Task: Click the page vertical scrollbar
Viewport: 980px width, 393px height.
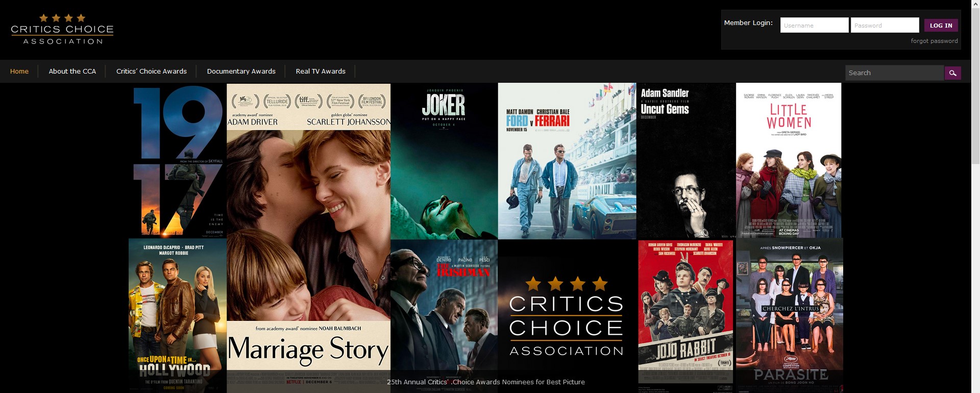Action: (975, 196)
